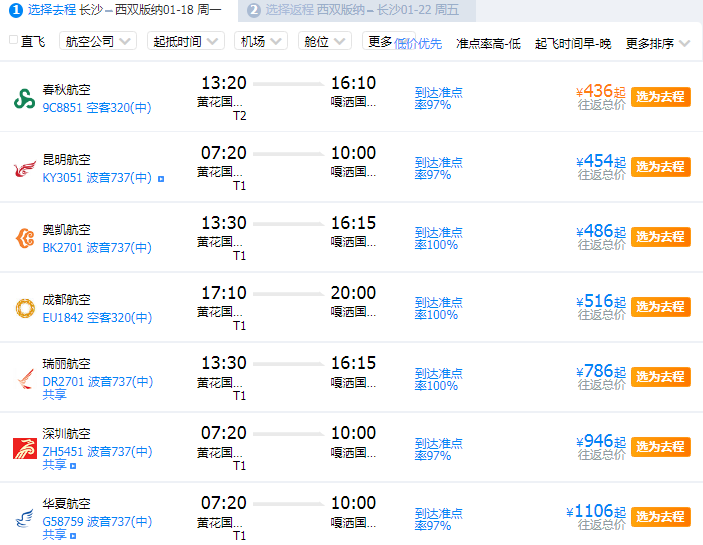Select the 选择去程 outbound flight tab
703x545 pixels.
coord(115,10)
